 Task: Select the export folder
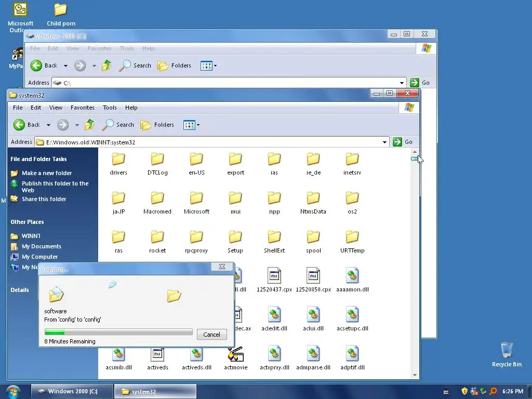click(x=235, y=164)
